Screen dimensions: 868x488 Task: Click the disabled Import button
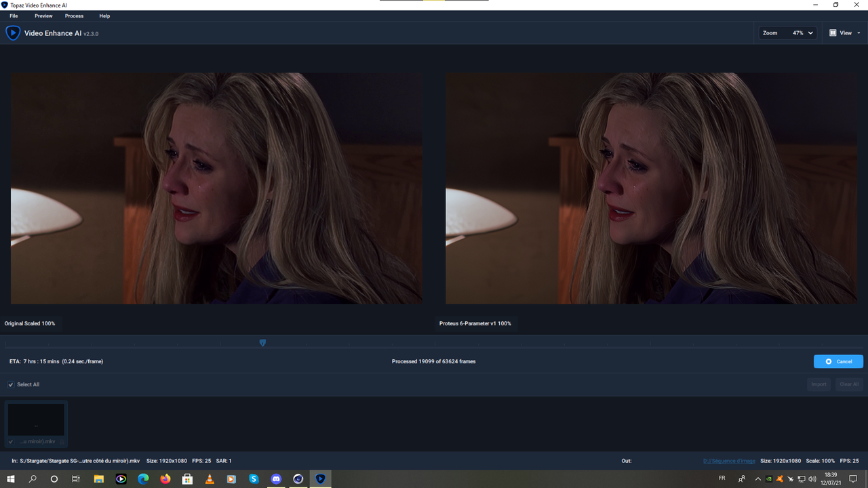point(819,384)
